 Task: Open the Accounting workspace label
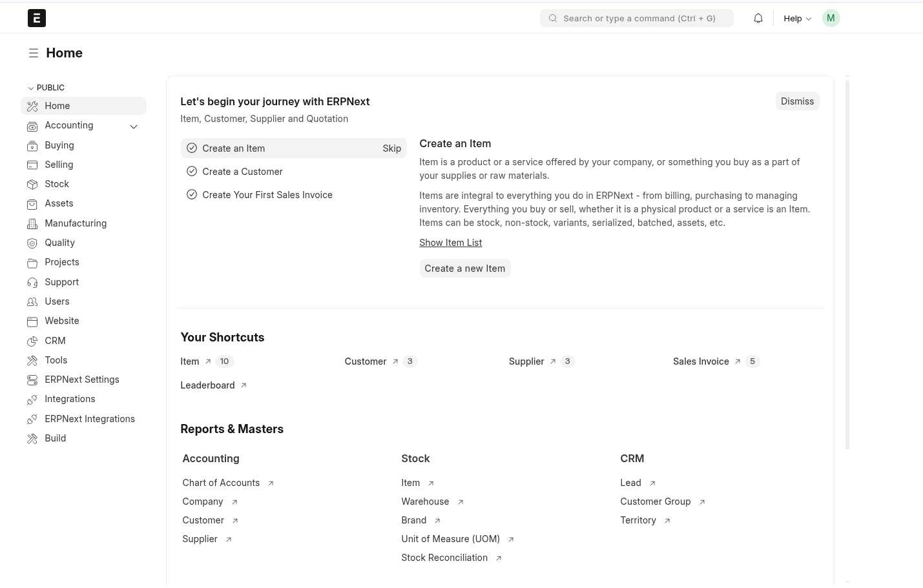tap(69, 125)
